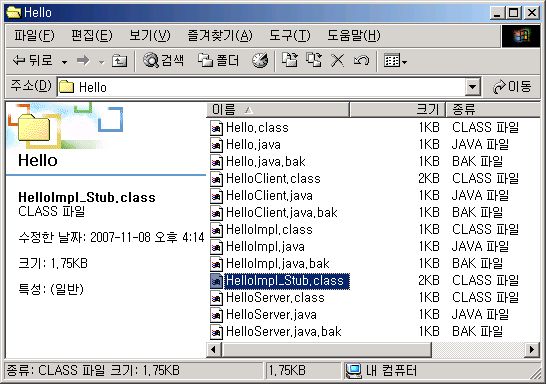Click the forward arrow button
Image resolution: width=546 pixels, height=384 pixels.
(83, 61)
